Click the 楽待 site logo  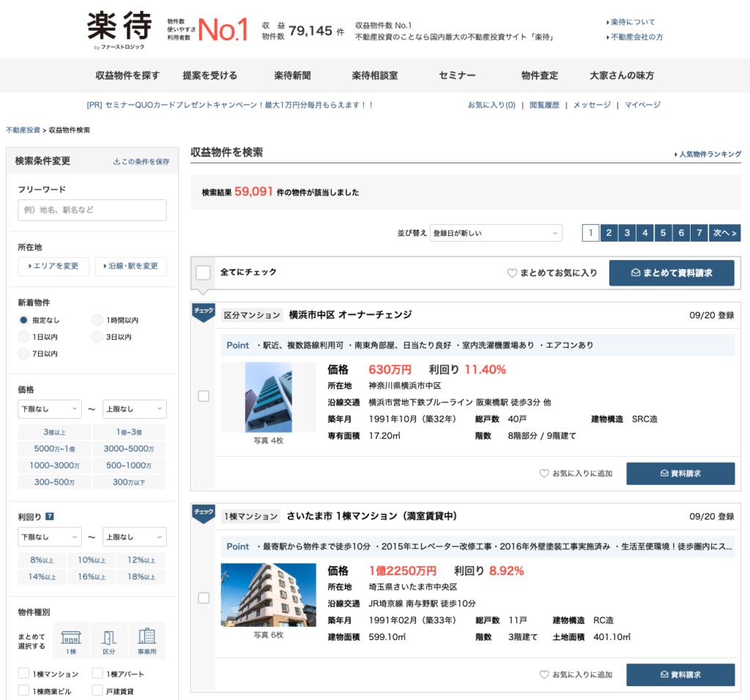pos(119,29)
